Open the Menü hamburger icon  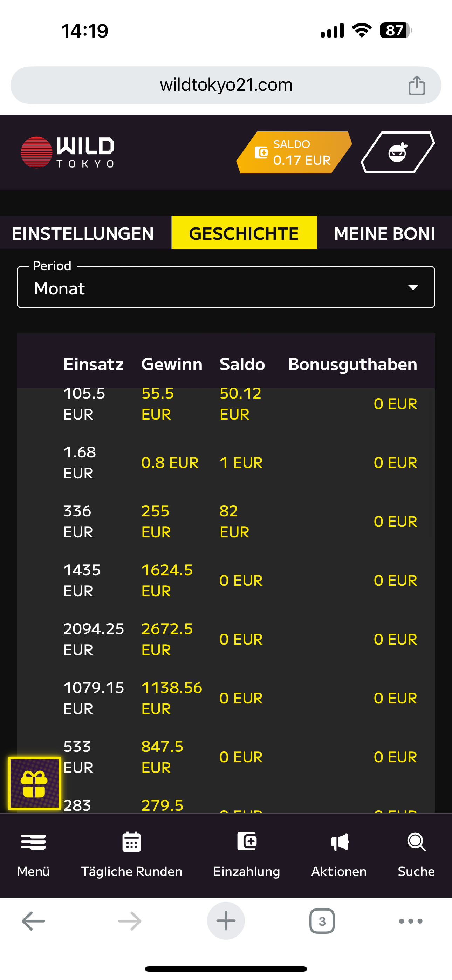[x=34, y=842]
